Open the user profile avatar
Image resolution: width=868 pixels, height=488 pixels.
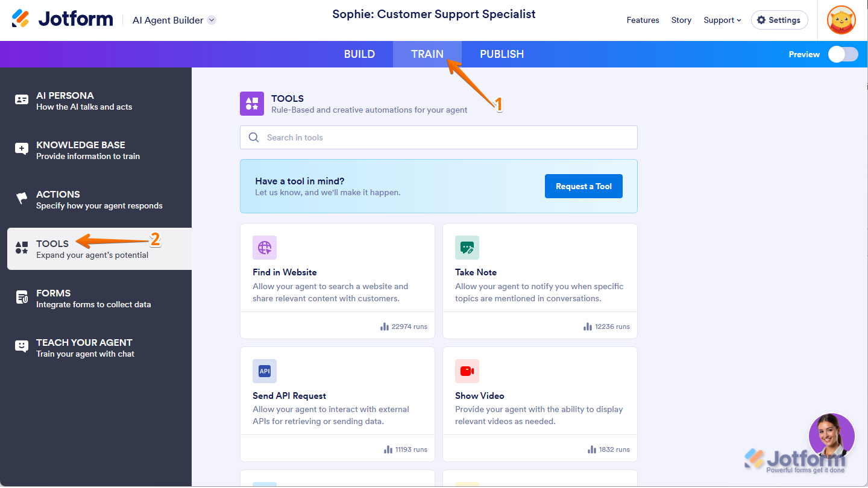pos(841,20)
